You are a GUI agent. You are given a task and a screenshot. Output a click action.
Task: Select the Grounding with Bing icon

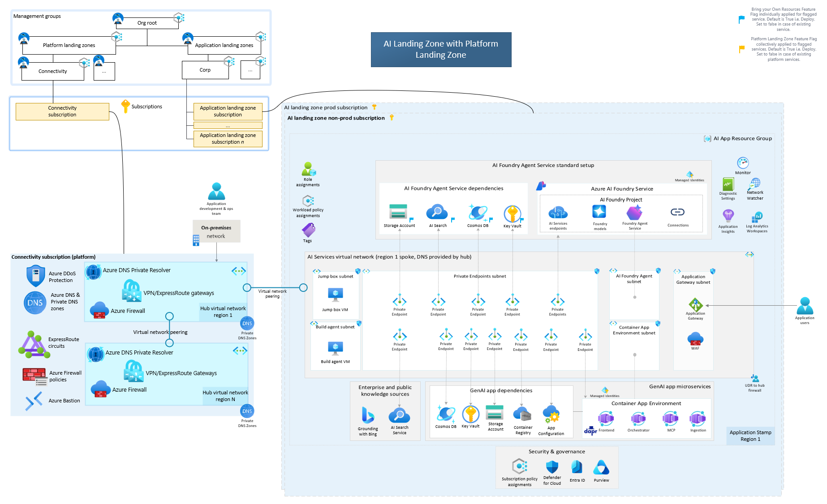coord(368,416)
